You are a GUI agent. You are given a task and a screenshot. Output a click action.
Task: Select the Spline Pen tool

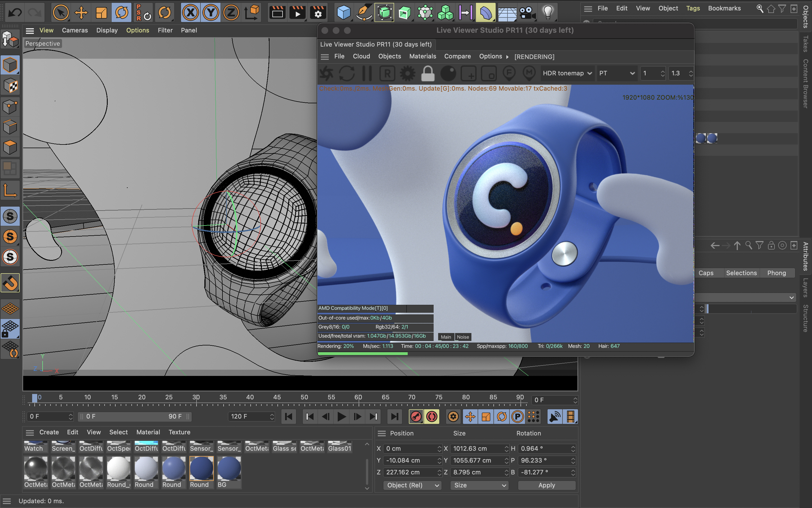[x=364, y=13]
